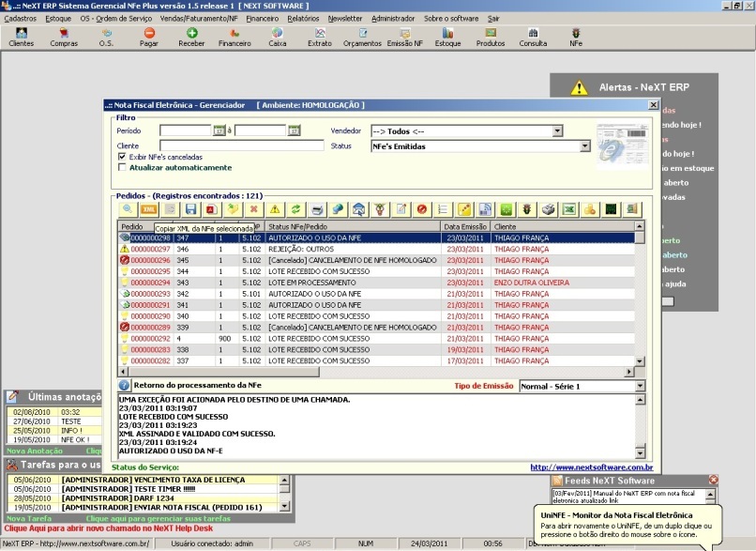This screenshot has height=551, width=756.
Task: Open Período end date calendar picker
Action: (295, 130)
